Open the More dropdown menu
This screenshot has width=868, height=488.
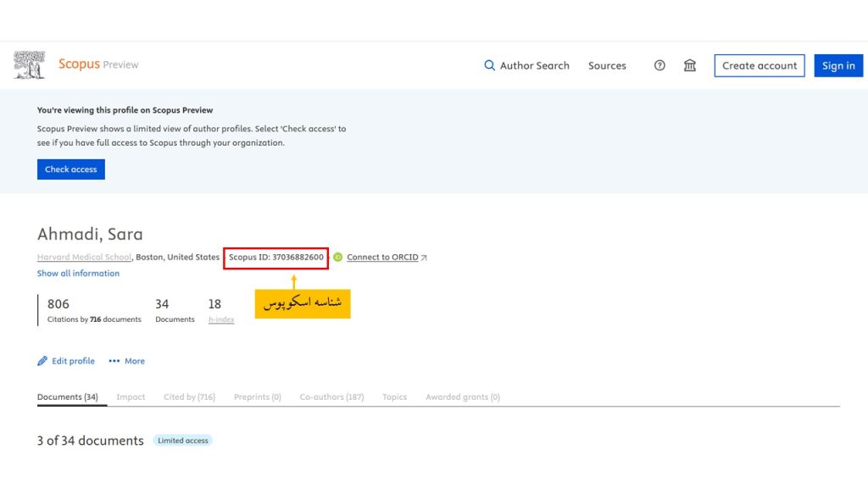127,361
